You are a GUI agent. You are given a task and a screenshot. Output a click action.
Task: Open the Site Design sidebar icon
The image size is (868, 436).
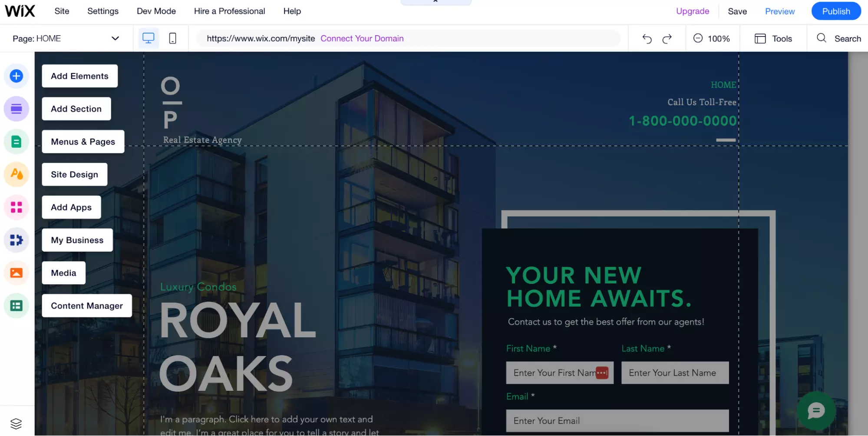[17, 174]
